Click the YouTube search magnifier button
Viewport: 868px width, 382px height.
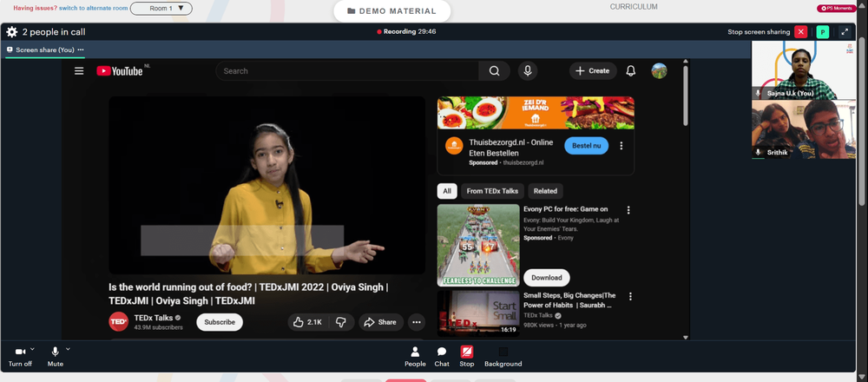[495, 71]
